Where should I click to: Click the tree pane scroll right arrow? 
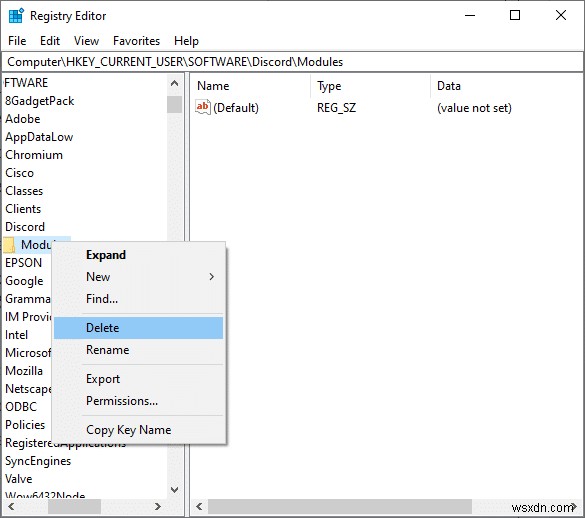pos(158,506)
